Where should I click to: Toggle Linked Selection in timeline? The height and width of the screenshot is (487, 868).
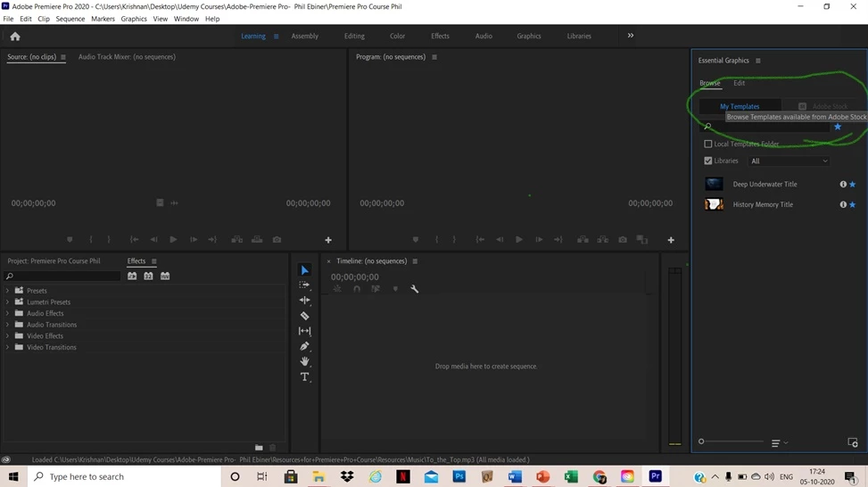pos(376,289)
